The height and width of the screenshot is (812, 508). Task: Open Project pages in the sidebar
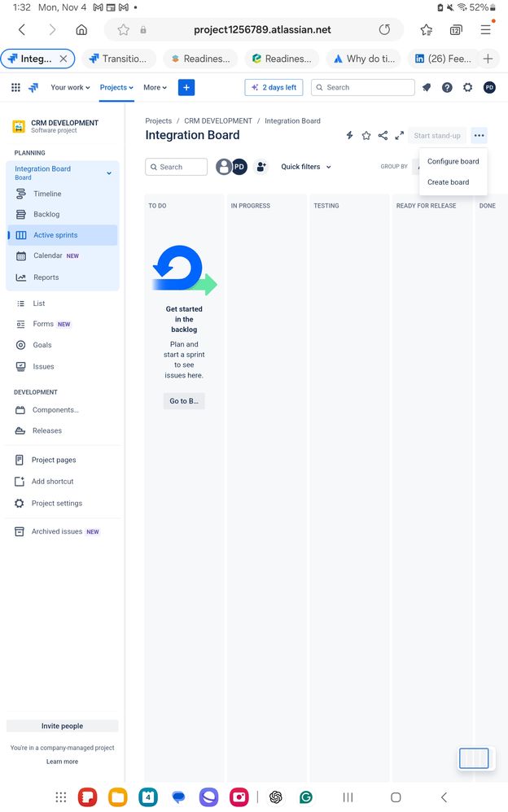click(62, 460)
